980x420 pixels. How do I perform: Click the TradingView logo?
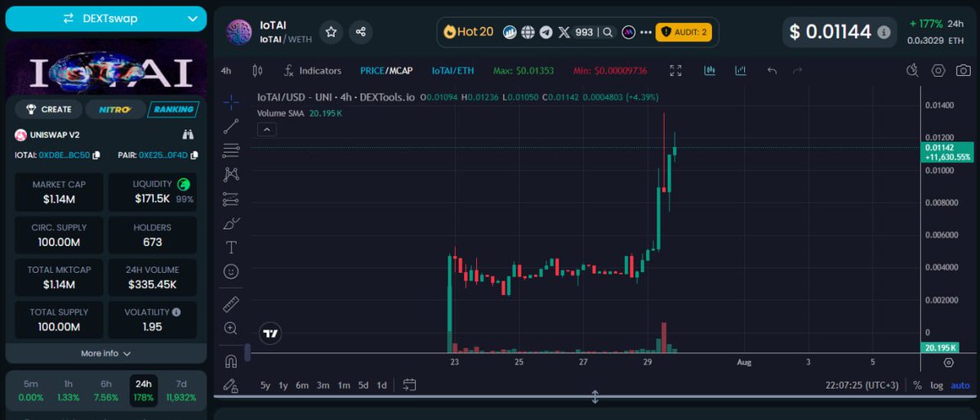270,333
